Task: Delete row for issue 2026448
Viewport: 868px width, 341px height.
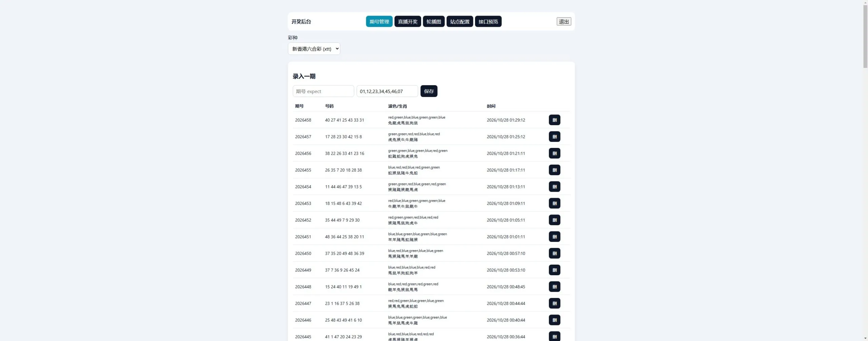Action: point(554,286)
